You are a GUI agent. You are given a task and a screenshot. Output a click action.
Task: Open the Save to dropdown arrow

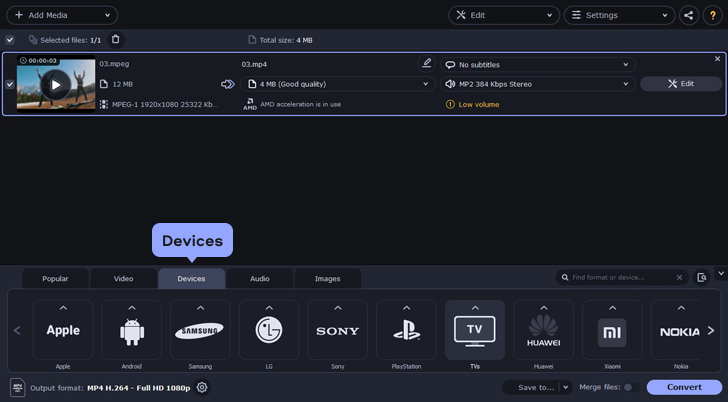click(566, 387)
